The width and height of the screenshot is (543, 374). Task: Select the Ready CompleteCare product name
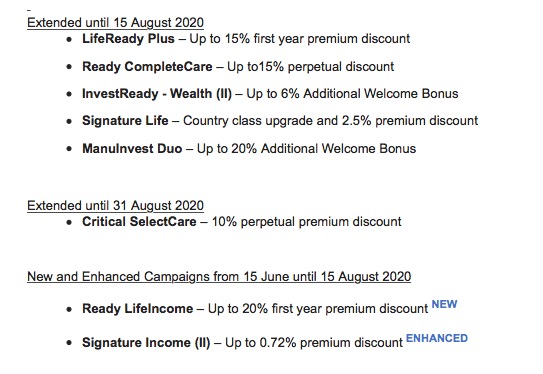click(x=147, y=66)
